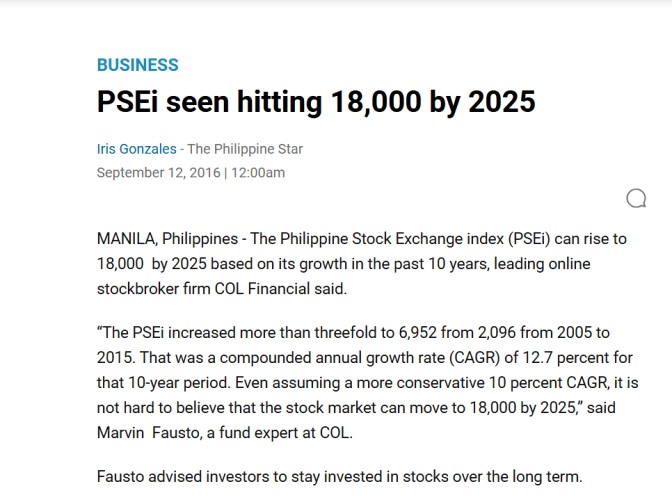This screenshot has width=672, height=500.
Task: Click the September 12, 2016 publication date
Action: [158, 172]
